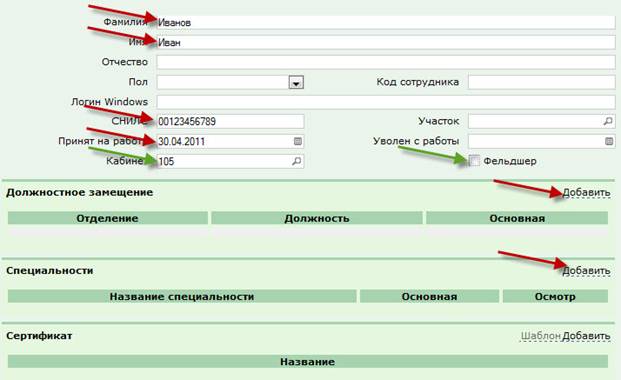Click the Осмотр column header

click(555, 296)
